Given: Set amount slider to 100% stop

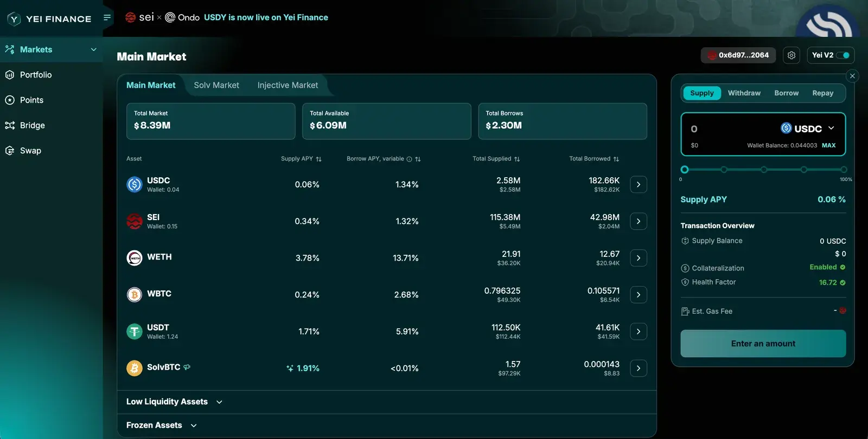Looking at the screenshot, I should tap(844, 170).
